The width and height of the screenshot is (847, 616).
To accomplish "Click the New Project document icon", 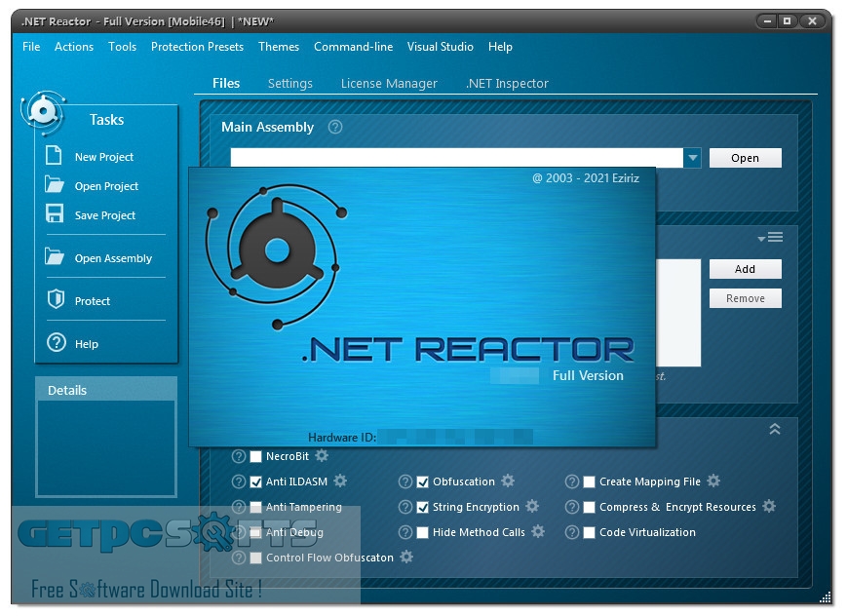I will (x=54, y=156).
